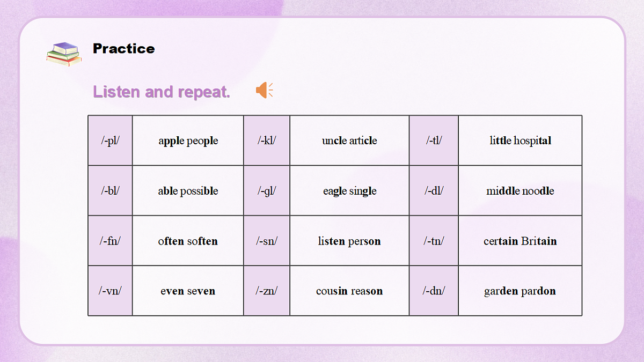Click the often soften cell
The width and height of the screenshot is (644, 362).
(188, 241)
